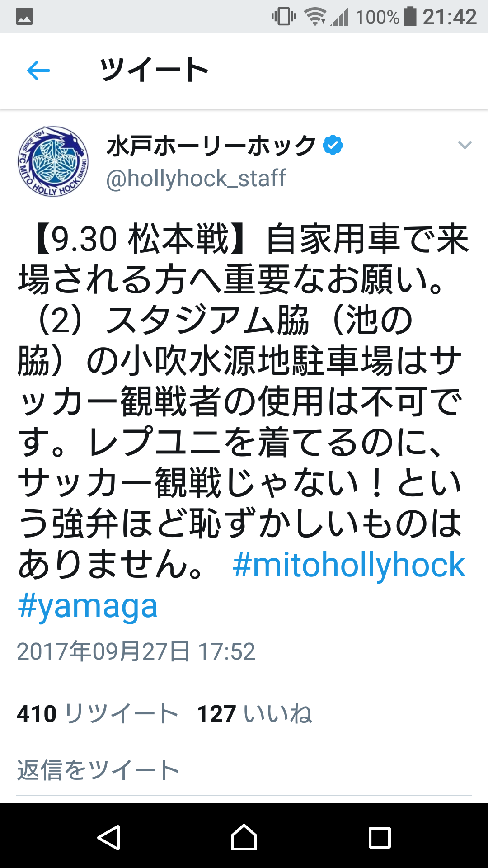Tap the battery indicator icon
Image resolution: width=488 pixels, height=868 pixels.
coord(410,16)
